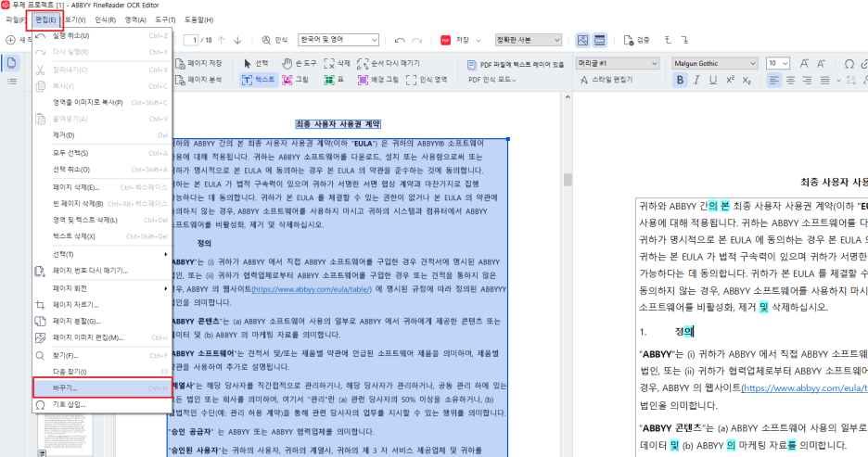The image size is (868, 457).
Task: Click the previous error navigation icon
Action: 669,40
